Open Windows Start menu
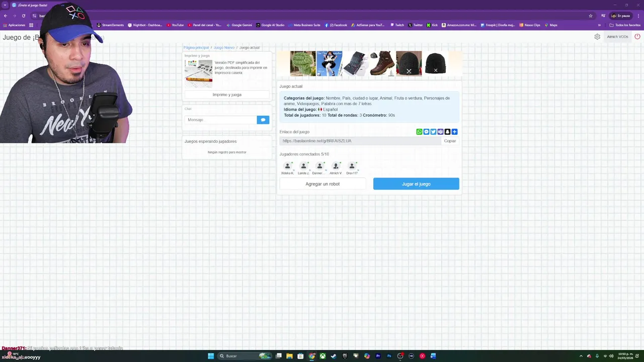Image resolution: width=644 pixels, height=362 pixels. pyautogui.click(x=211, y=356)
